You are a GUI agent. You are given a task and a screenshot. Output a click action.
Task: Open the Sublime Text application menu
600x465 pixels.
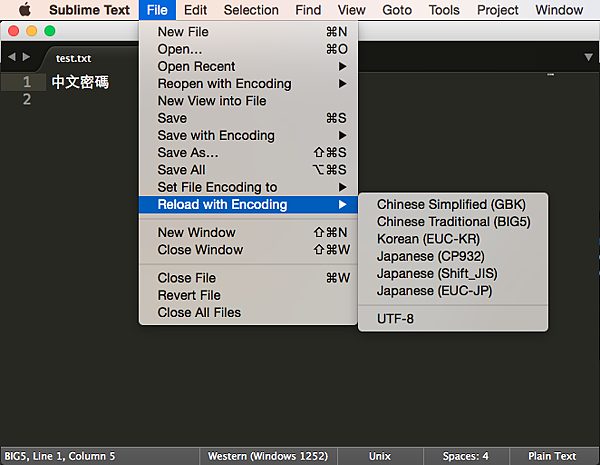tap(90, 10)
